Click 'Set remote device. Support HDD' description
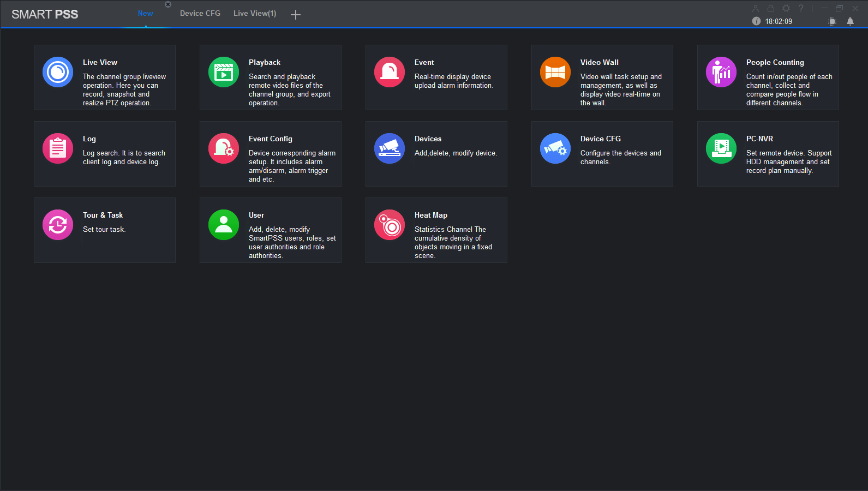 [x=789, y=161]
